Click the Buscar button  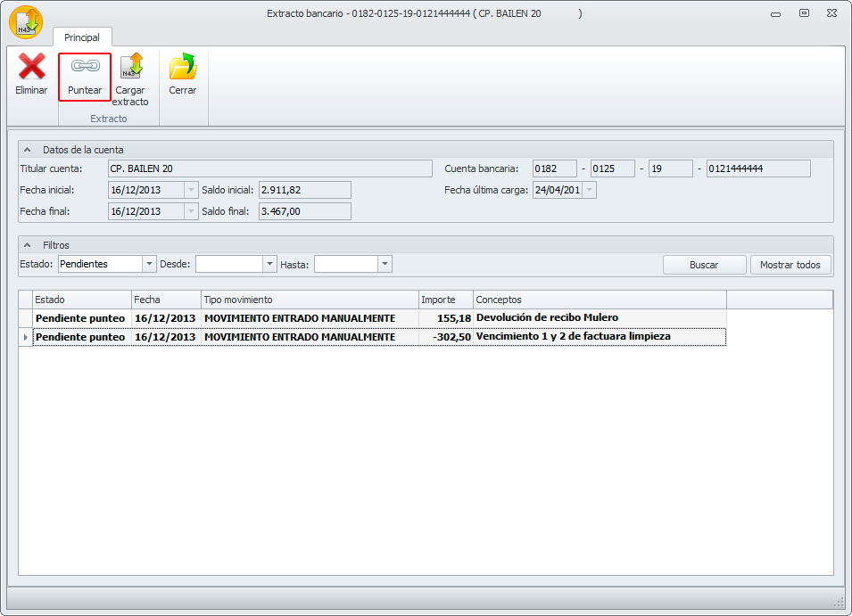point(704,265)
